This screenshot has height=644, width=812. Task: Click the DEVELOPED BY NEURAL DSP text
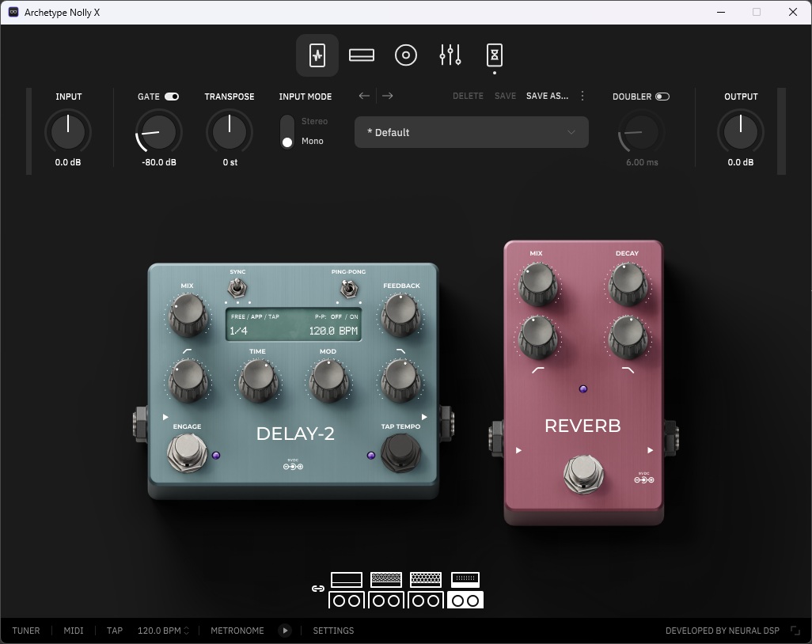pyautogui.click(x=722, y=631)
